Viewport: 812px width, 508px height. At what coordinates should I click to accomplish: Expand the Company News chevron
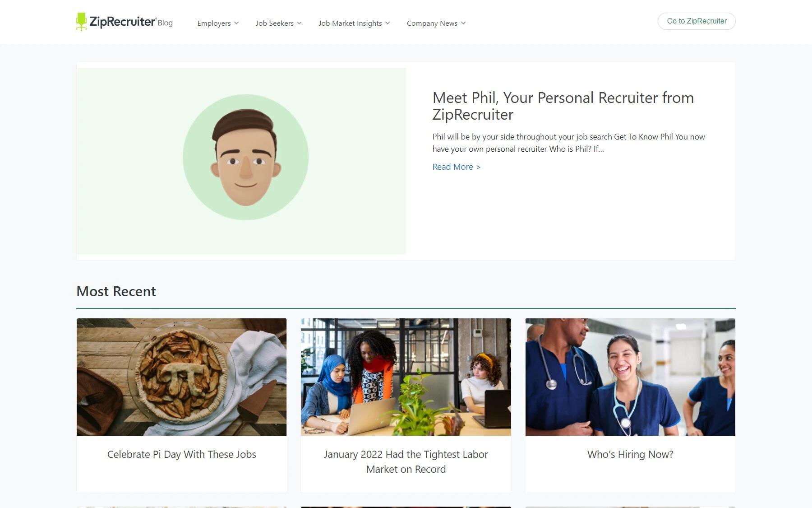tap(463, 23)
